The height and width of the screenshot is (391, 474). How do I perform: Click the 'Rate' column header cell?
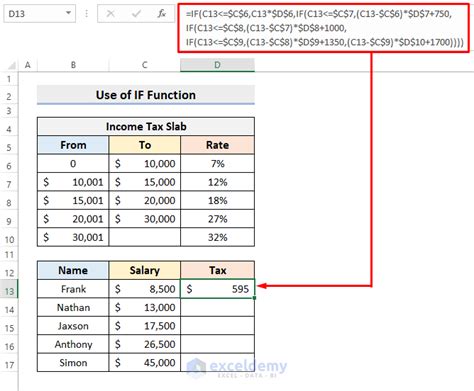[x=217, y=145]
